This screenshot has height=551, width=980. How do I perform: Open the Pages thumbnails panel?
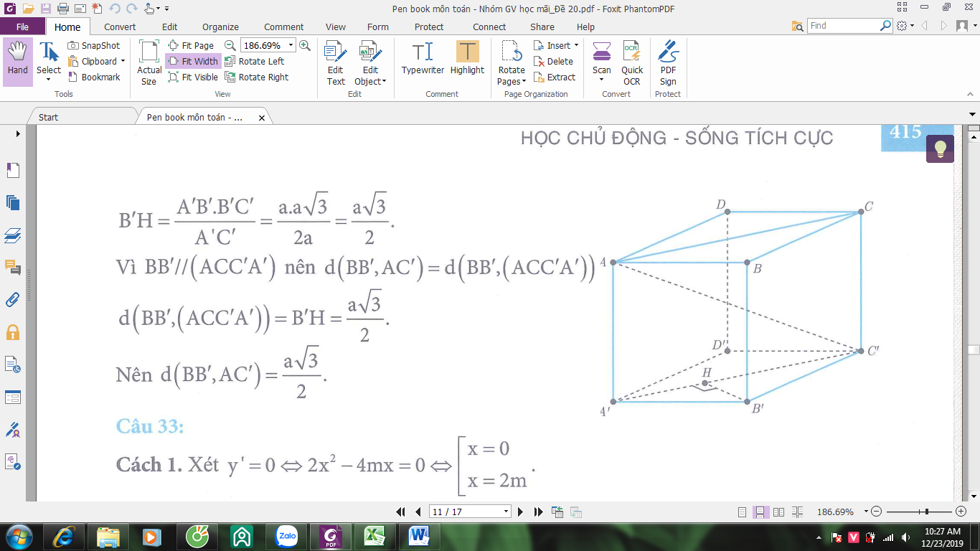pyautogui.click(x=13, y=170)
